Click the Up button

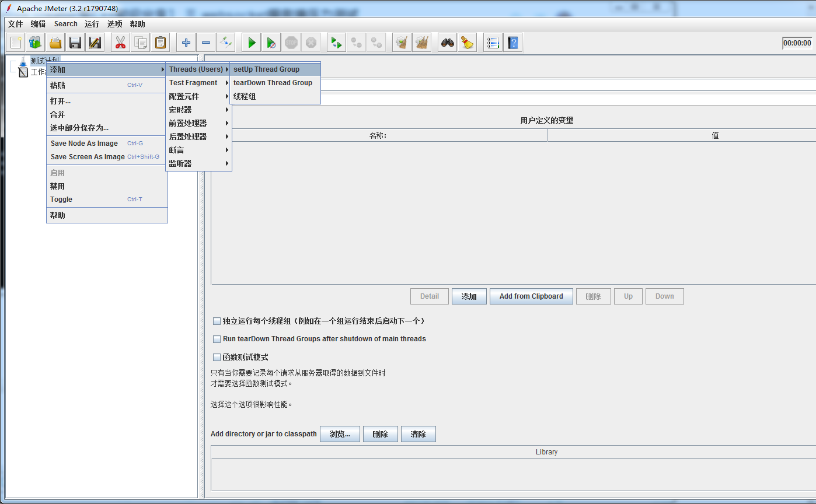click(628, 296)
